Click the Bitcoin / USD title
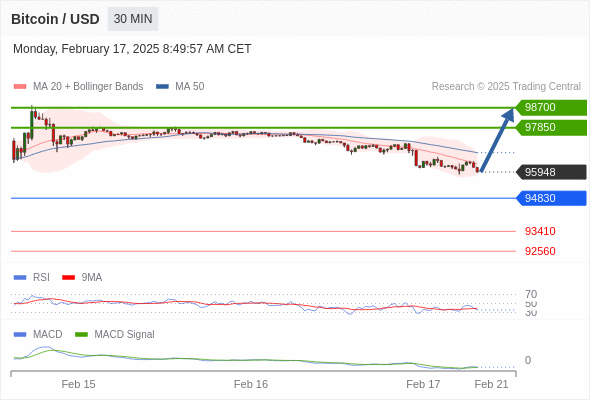 pos(55,19)
